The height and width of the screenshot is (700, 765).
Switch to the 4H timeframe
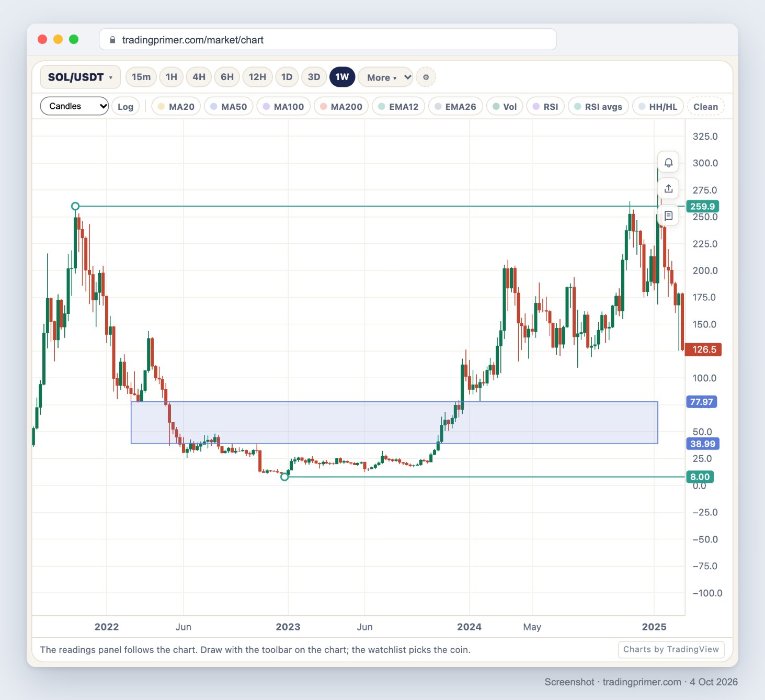(x=199, y=77)
